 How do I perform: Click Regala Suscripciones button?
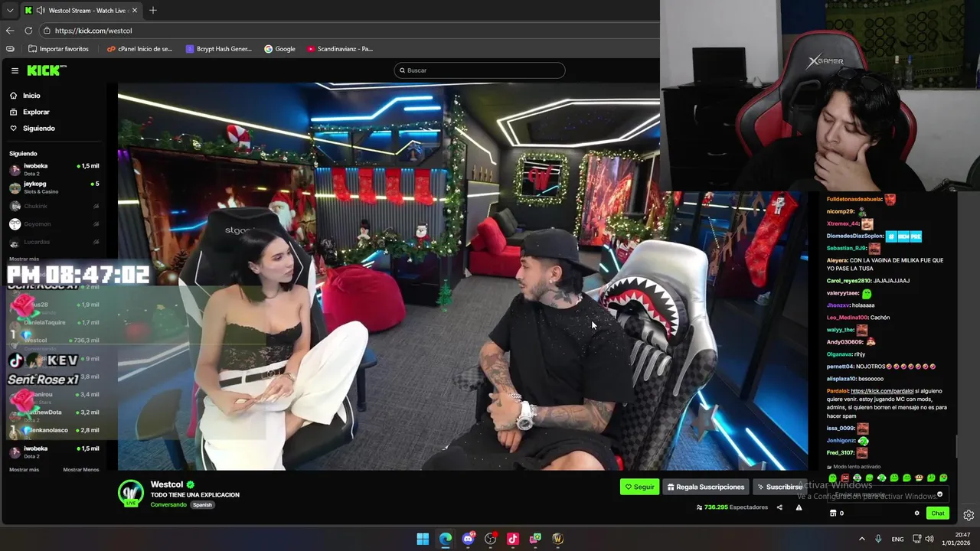705,487
